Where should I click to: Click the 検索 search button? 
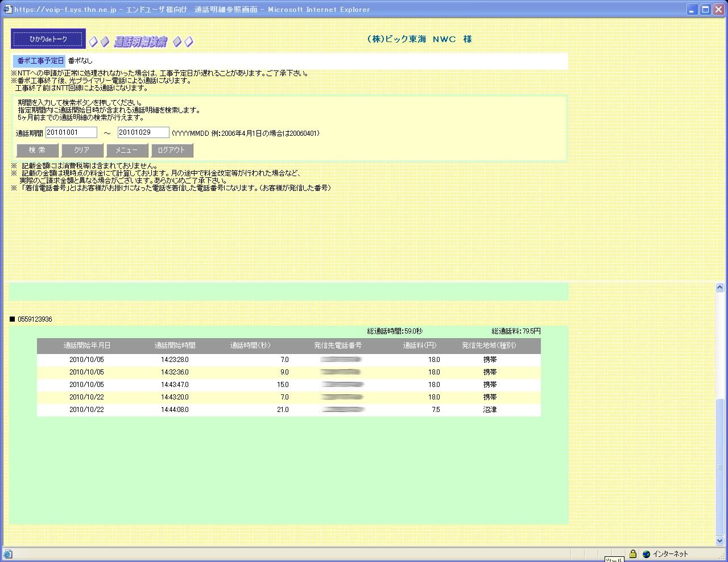(37, 150)
